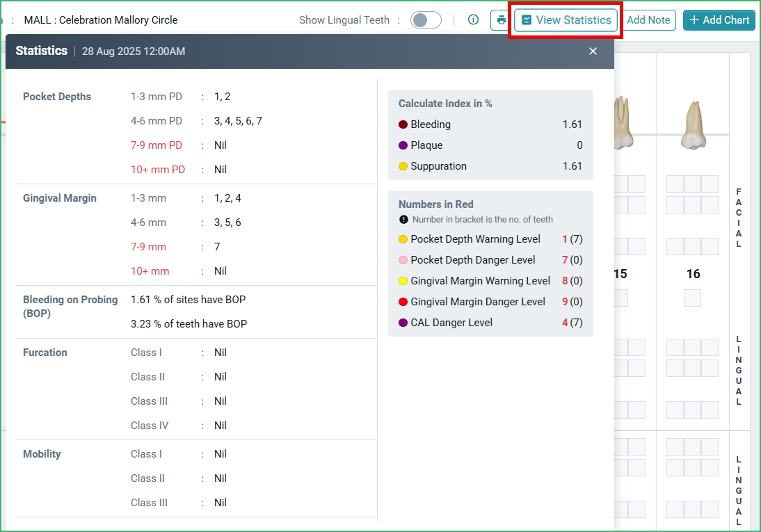Click the input field below tooth 16
Screen dimensions: 761x532
point(692,298)
